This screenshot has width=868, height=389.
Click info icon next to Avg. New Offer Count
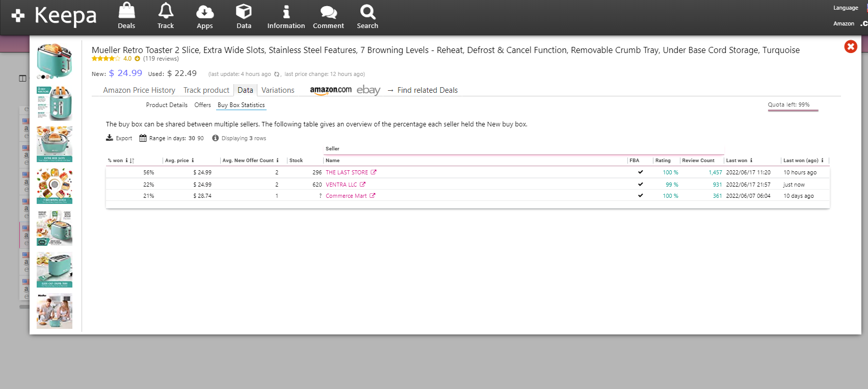coord(277,160)
